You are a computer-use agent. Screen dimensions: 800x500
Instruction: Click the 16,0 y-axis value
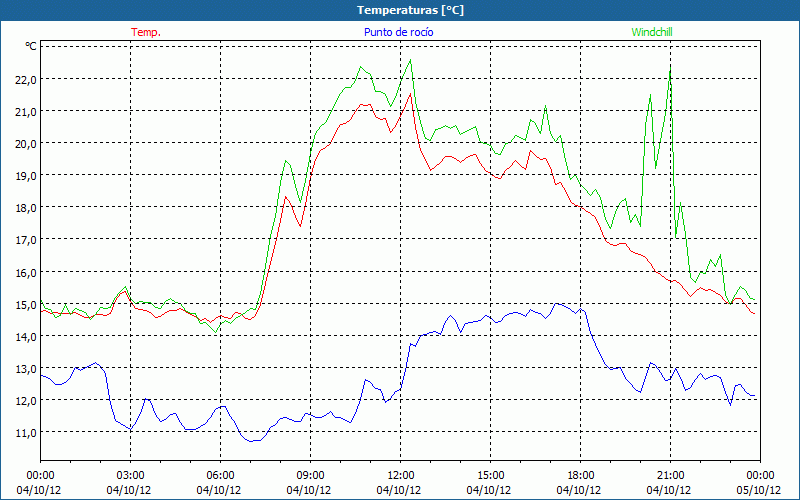point(27,272)
